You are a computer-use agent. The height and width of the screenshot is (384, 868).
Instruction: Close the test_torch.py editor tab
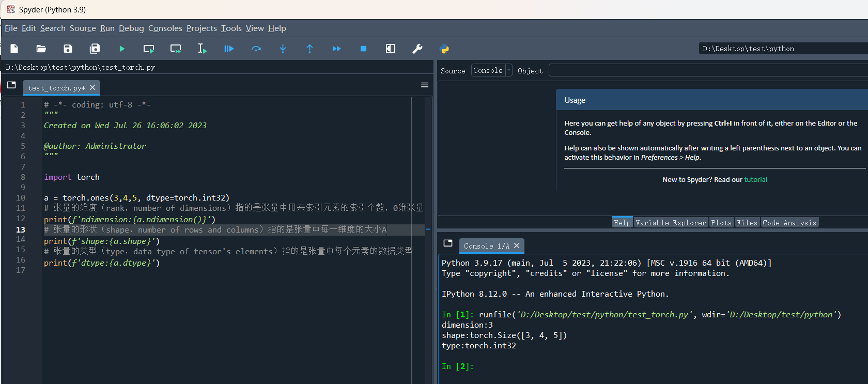click(92, 87)
